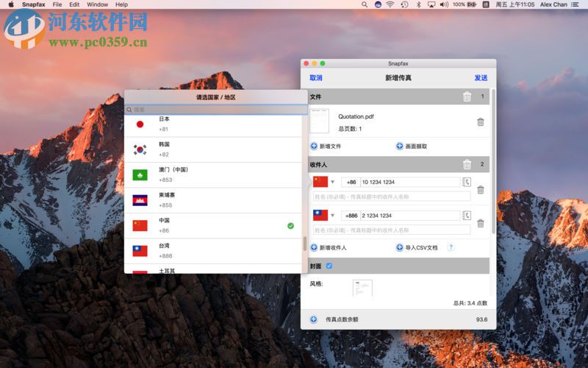Open the Snapfax application menu
Viewport: 588px width, 368px height.
coord(33,4)
